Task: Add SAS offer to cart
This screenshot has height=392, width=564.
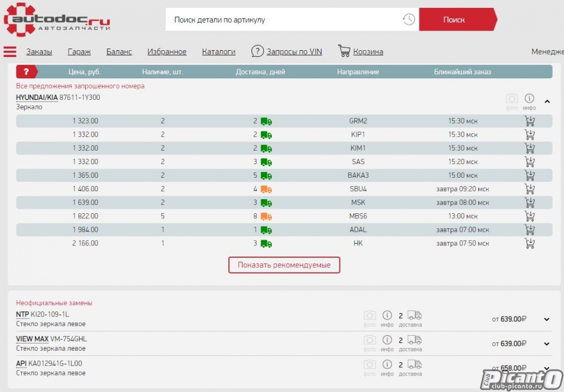Action: [530, 162]
